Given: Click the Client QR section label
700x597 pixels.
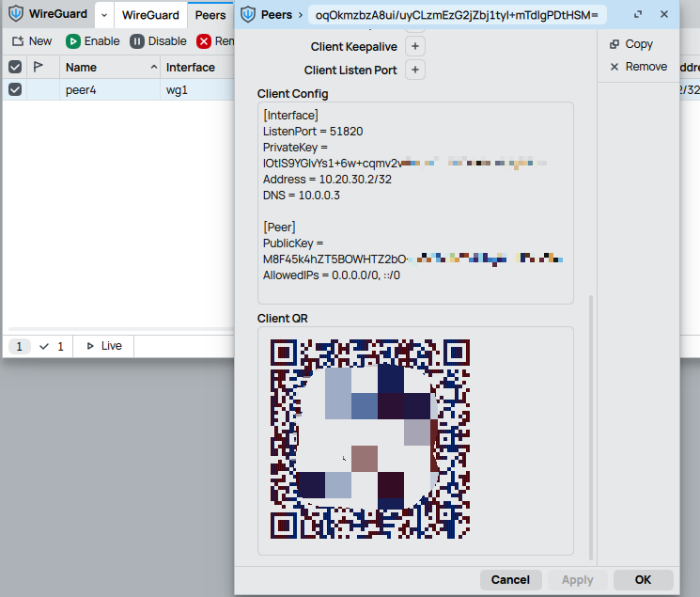Looking at the screenshot, I should [x=282, y=319].
